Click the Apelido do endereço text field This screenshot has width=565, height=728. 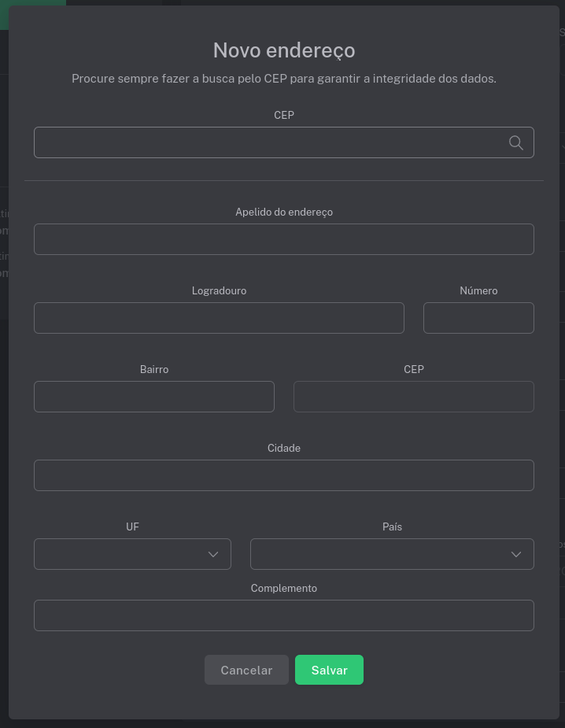point(283,239)
